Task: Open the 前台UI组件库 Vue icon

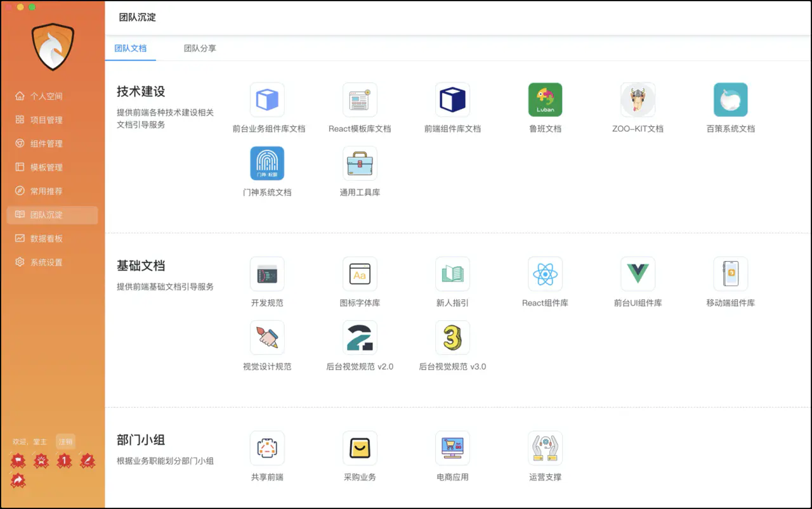Action: click(638, 274)
